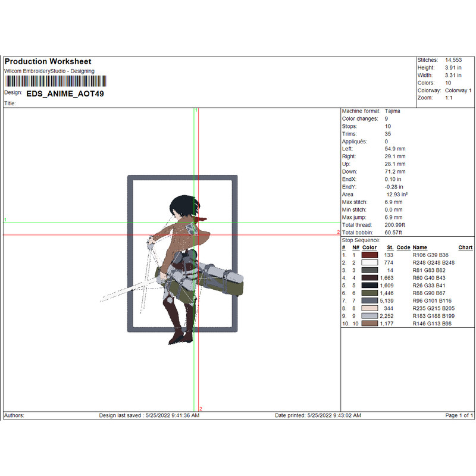This screenshot has width=476, height=476.
Task: Choose the brown swatch in row 10
Action: click(x=369, y=324)
